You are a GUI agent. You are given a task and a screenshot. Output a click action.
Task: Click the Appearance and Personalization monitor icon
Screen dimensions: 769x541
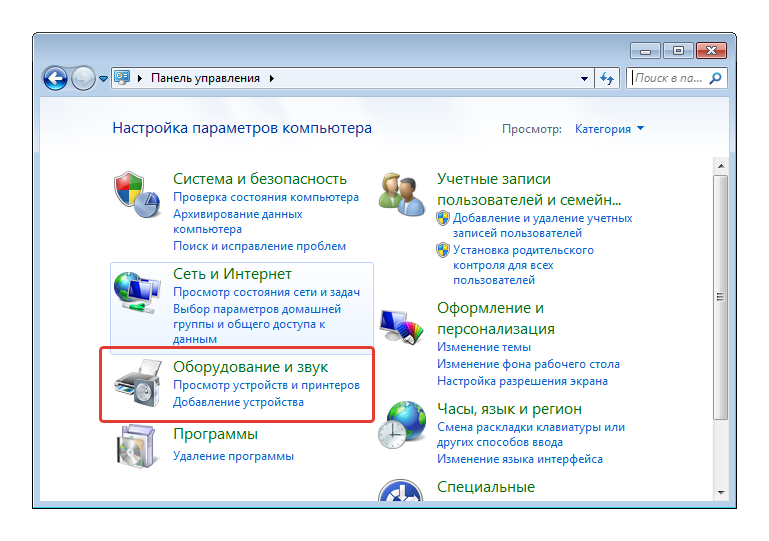(x=402, y=327)
